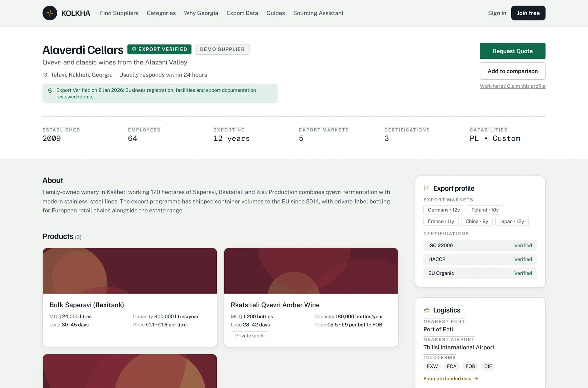The width and height of the screenshot is (588, 388).
Task: Click the Sign in link
Action: [x=497, y=13]
